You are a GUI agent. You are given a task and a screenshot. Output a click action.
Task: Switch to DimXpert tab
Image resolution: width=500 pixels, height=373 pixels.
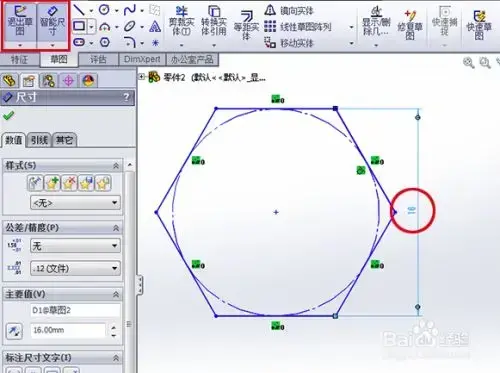[x=142, y=60]
